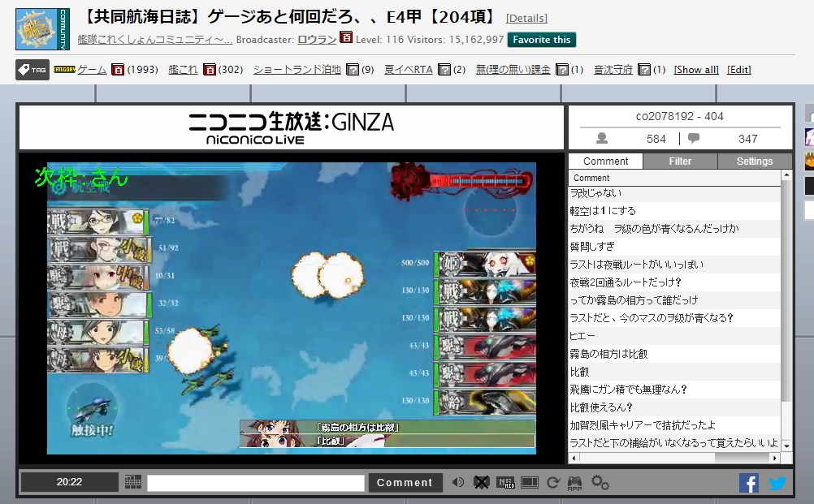This screenshot has width=814, height=504.
Task: Click the TAG label icon
Action: point(32,70)
